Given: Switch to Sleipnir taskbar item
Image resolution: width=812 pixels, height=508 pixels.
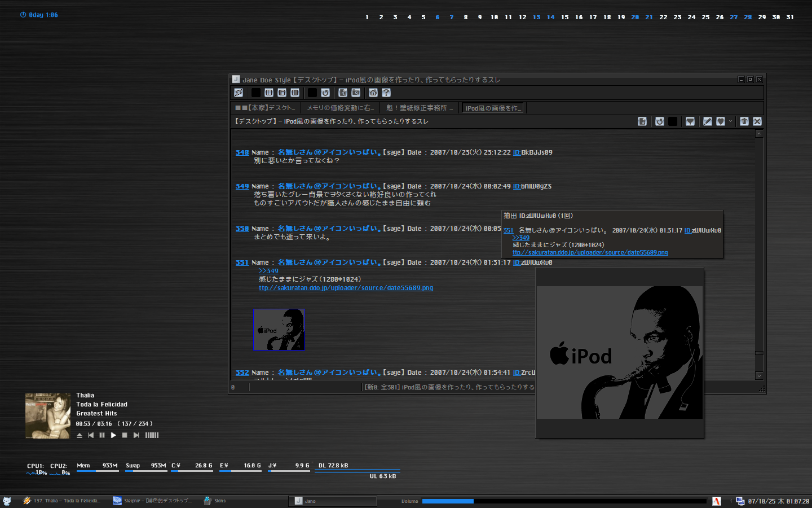Looking at the screenshot, I should click(x=152, y=501).
